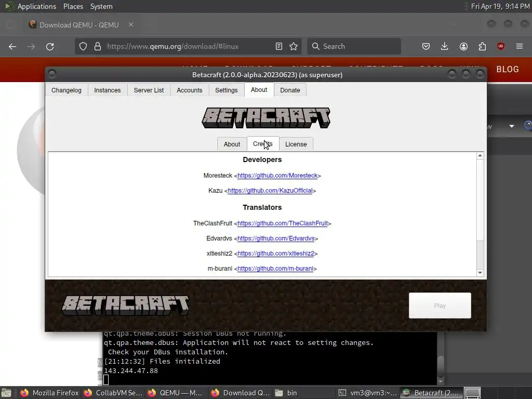The image size is (532, 399).
Task: Select the License sub-tab
Action: pos(296,144)
